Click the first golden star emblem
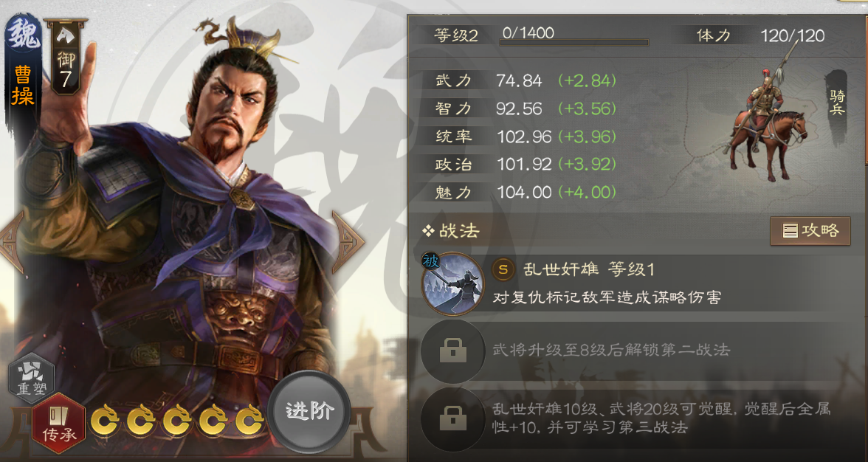This screenshot has width=868, height=462. coord(105,421)
